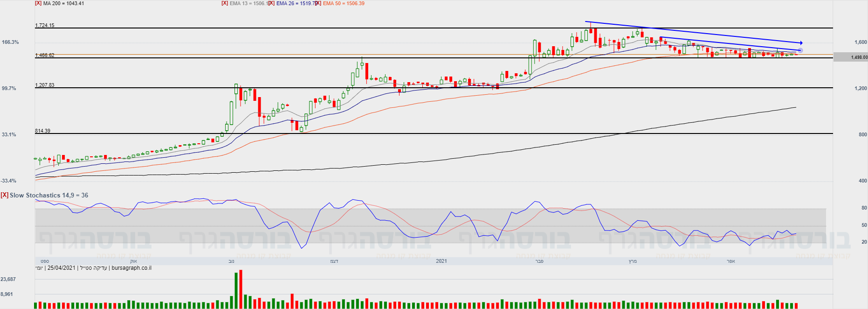Viewport: 868px width, 309px height.
Task: Select the 1,466.62 horizontal level label
Action: (x=45, y=55)
